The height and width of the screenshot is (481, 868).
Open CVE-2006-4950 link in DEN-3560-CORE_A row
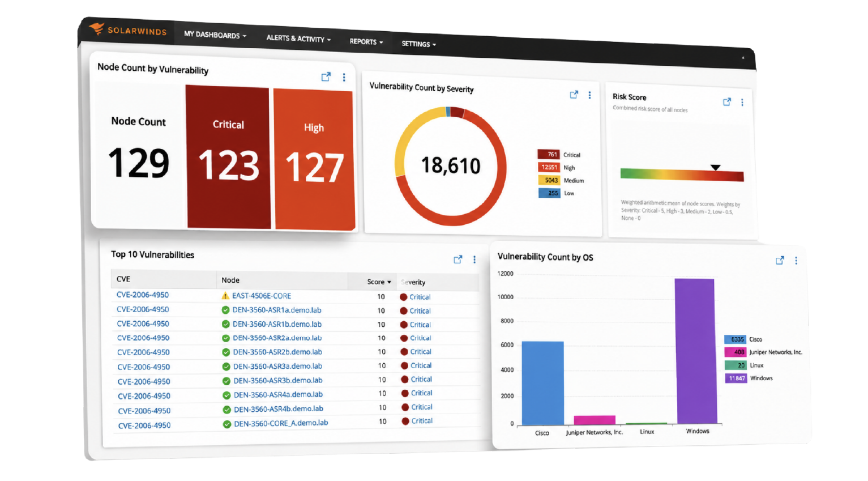144,425
